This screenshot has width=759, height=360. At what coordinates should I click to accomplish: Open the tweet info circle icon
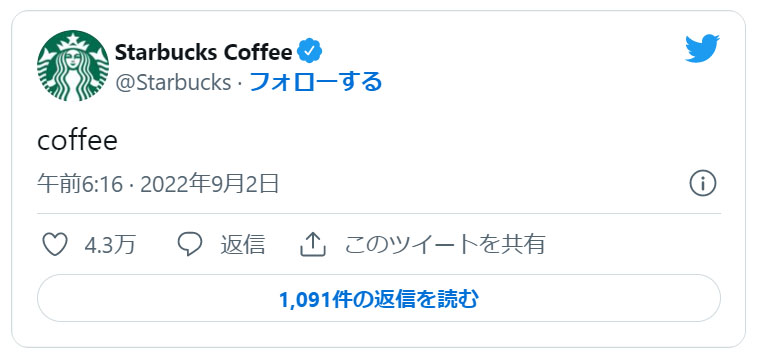(702, 184)
